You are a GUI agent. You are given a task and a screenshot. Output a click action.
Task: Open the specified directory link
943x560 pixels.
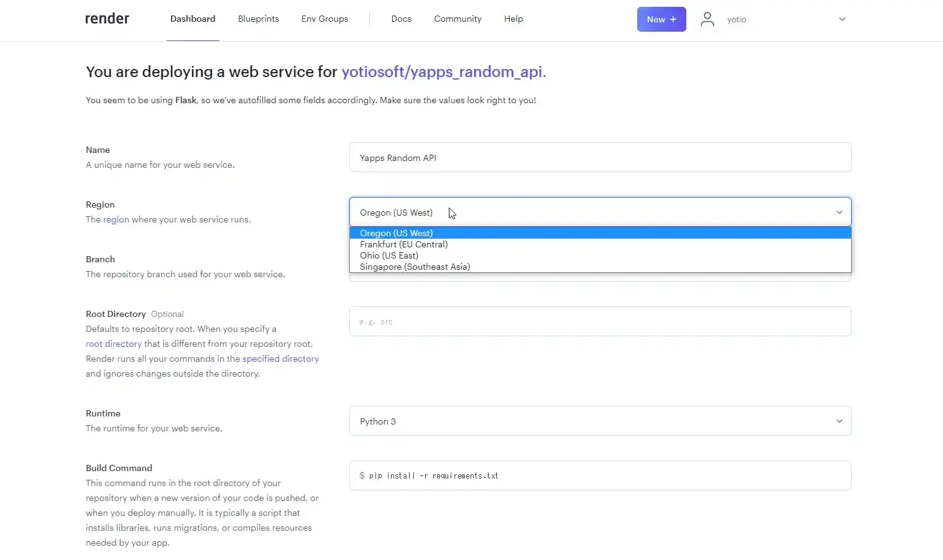[280, 359]
